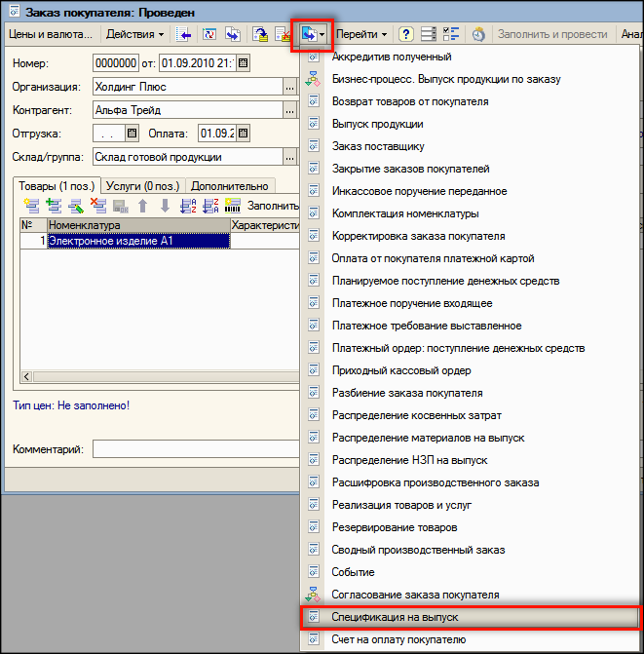
Task: Click 'Номенклатура' column header
Action: tap(138, 225)
